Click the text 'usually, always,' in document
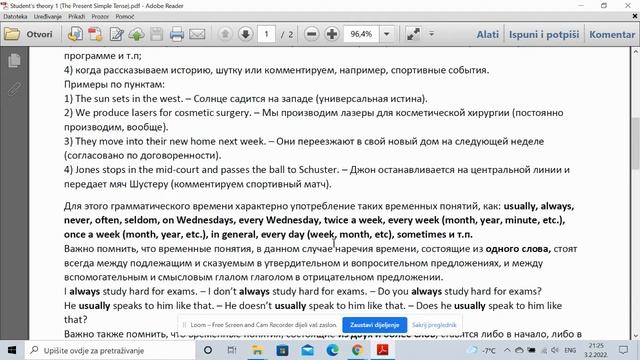The width and height of the screenshot is (640, 360). point(539,206)
